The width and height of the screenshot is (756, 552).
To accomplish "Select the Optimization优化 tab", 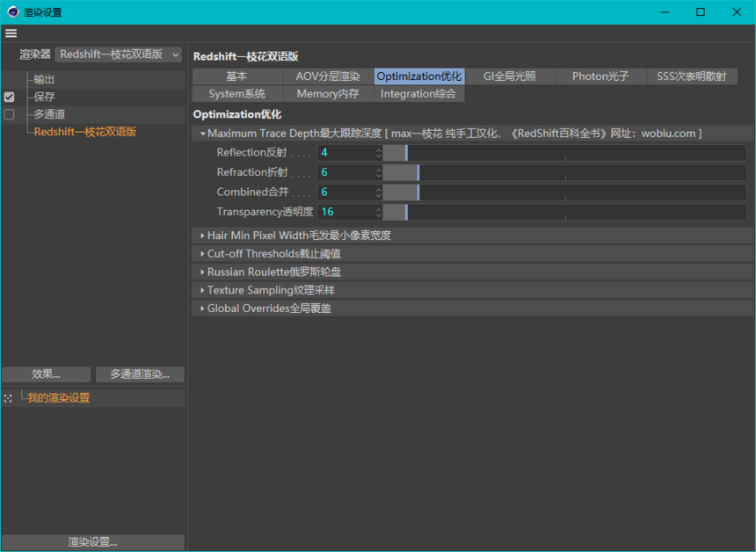I will pos(419,76).
